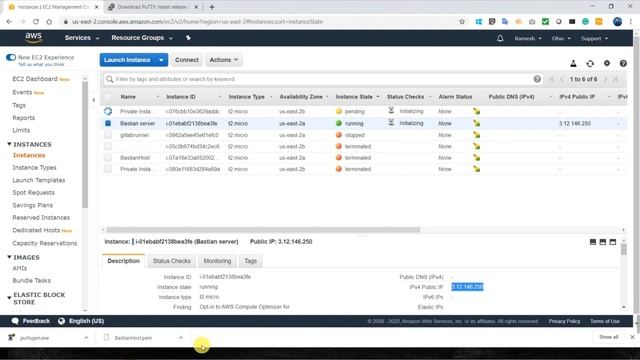
Task: Open the Resource Groups dropdown
Action: click(x=142, y=38)
